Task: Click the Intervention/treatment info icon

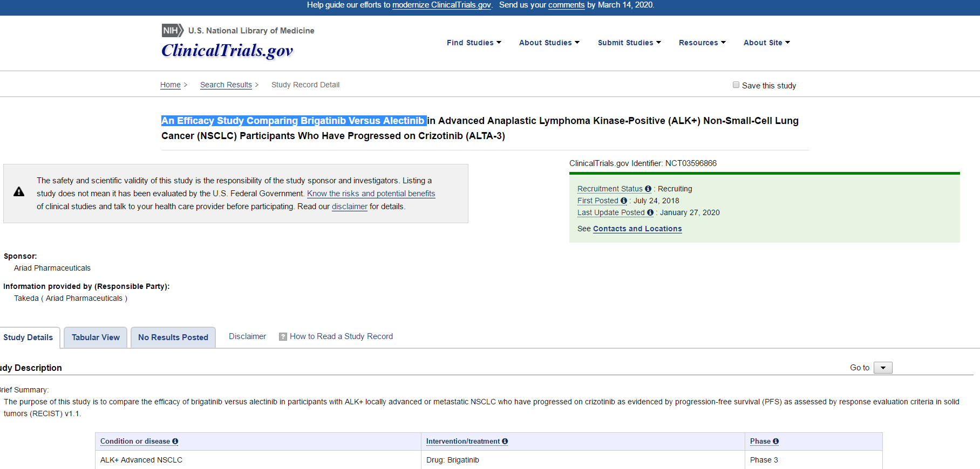Action: (505, 441)
